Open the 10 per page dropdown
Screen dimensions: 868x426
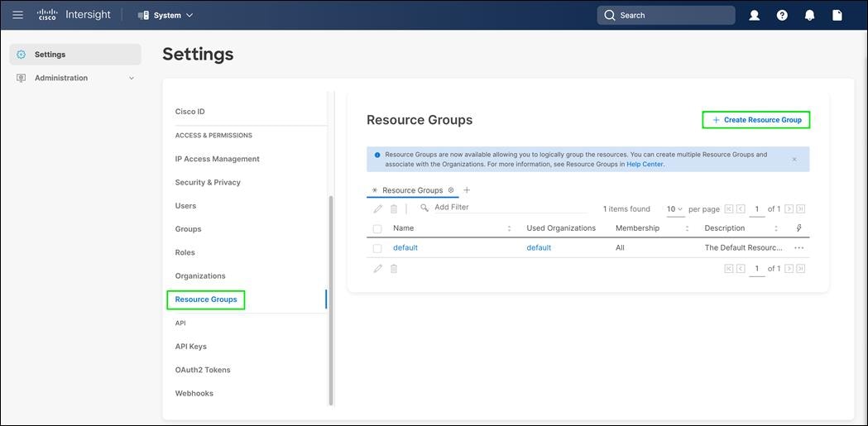coord(675,209)
